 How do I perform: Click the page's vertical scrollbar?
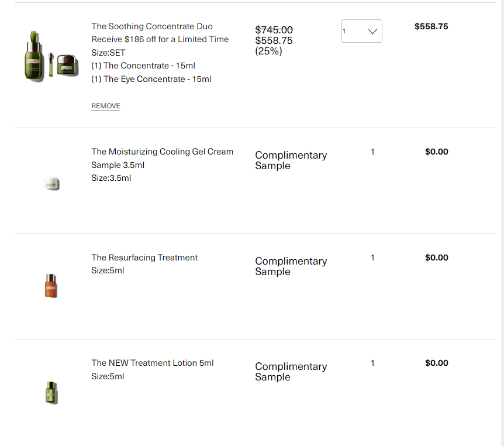tap(501, 223)
